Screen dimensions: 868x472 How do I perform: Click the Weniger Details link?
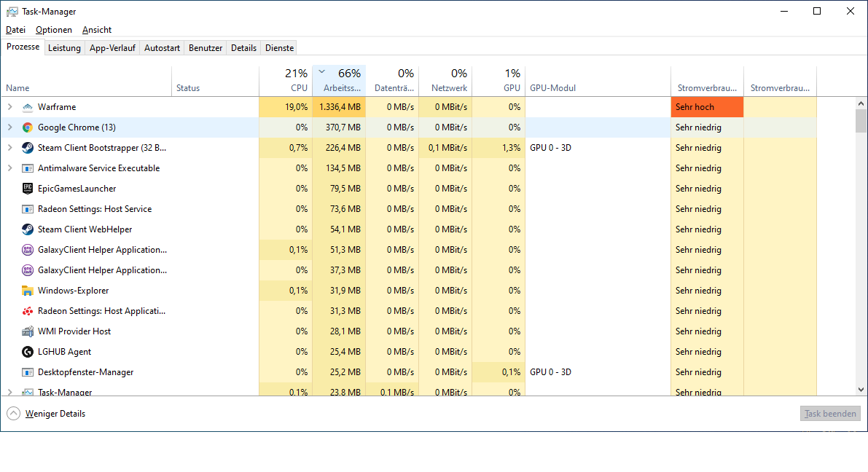pyautogui.click(x=55, y=414)
